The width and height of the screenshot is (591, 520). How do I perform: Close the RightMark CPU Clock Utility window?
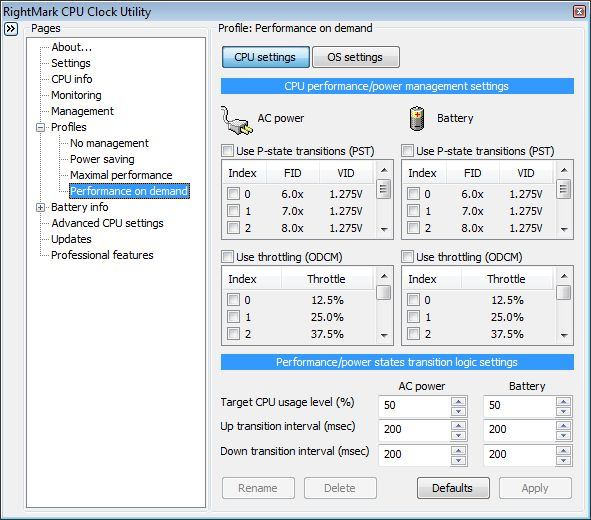579,12
